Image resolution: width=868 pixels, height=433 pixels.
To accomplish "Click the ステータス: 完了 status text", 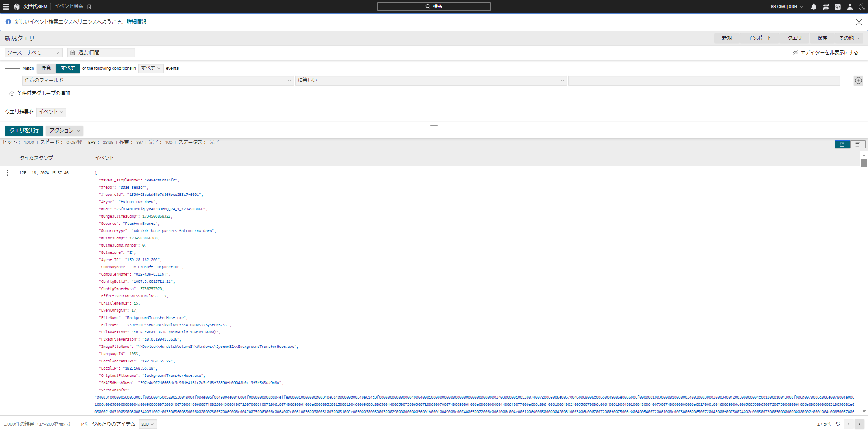I will (198, 143).
